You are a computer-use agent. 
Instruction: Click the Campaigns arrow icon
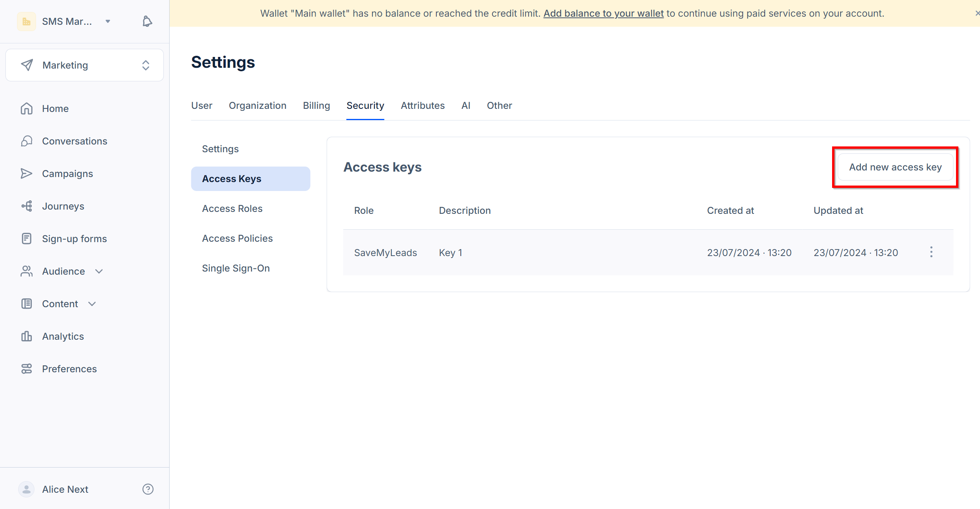26,174
